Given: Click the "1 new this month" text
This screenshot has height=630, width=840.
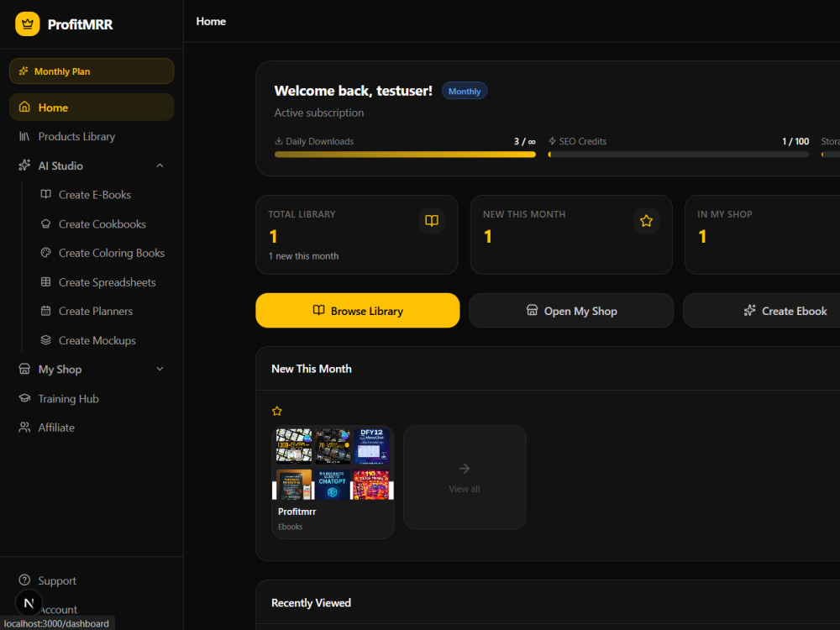Looking at the screenshot, I should [303, 256].
